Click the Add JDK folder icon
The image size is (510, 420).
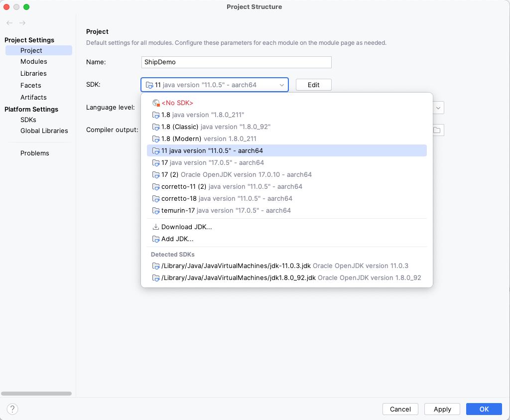[x=156, y=239]
